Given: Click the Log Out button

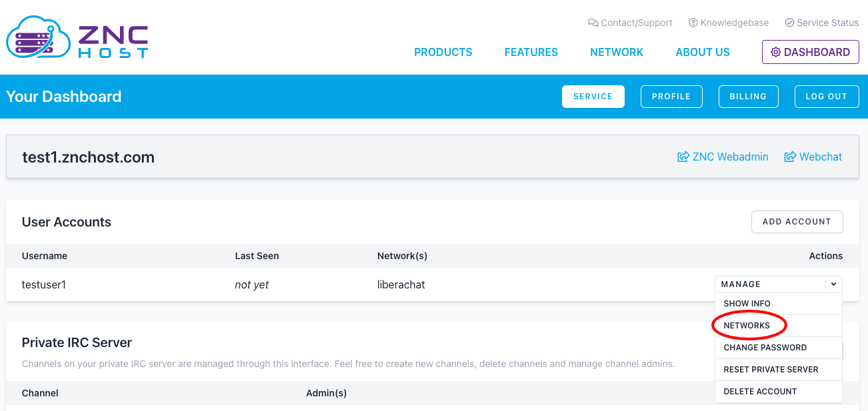Looking at the screenshot, I should pyautogui.click(x=826, y=97).
